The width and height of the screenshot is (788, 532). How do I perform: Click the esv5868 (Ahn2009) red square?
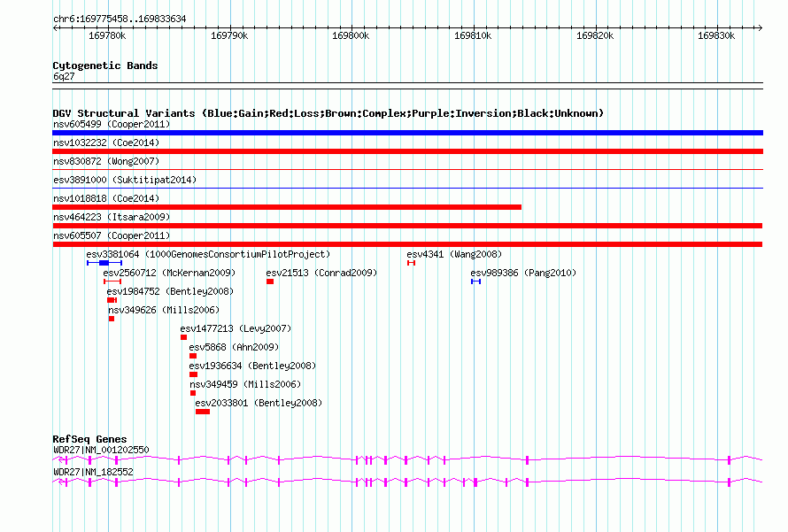[x=193, y=356]
